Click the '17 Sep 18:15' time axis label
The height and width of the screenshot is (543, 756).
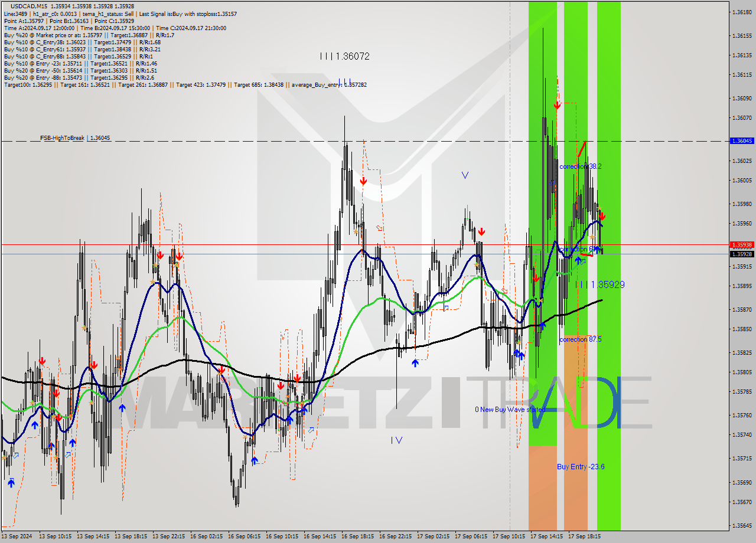click(x=584, y=537)
